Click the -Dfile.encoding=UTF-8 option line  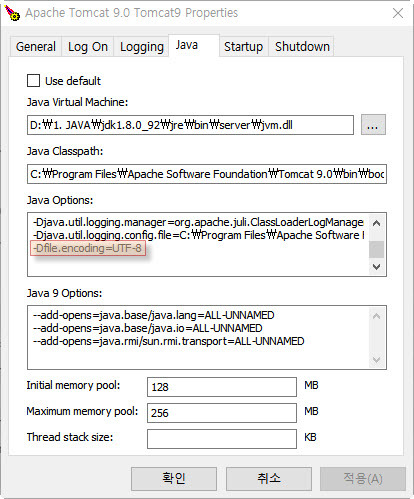88,248
